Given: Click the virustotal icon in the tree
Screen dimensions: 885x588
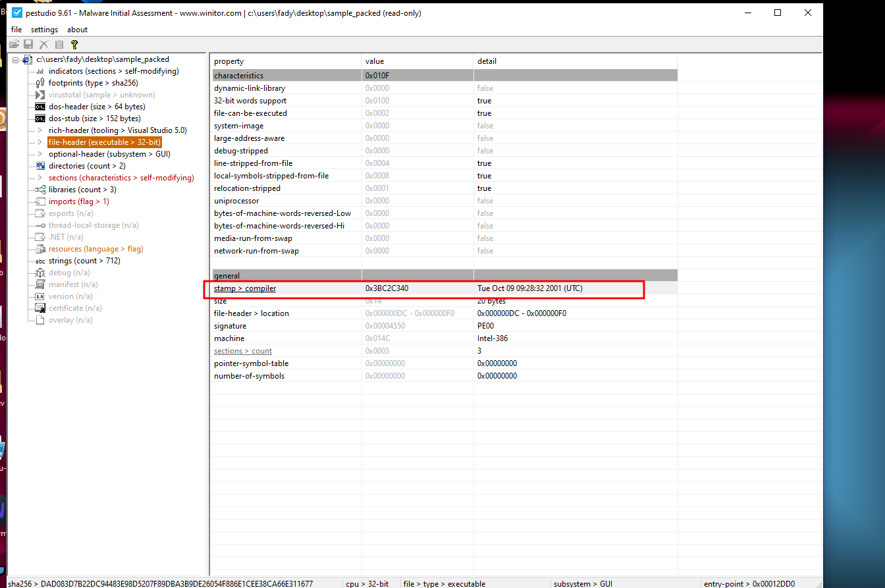Looking at the screenshot, I should click(40, 95).
